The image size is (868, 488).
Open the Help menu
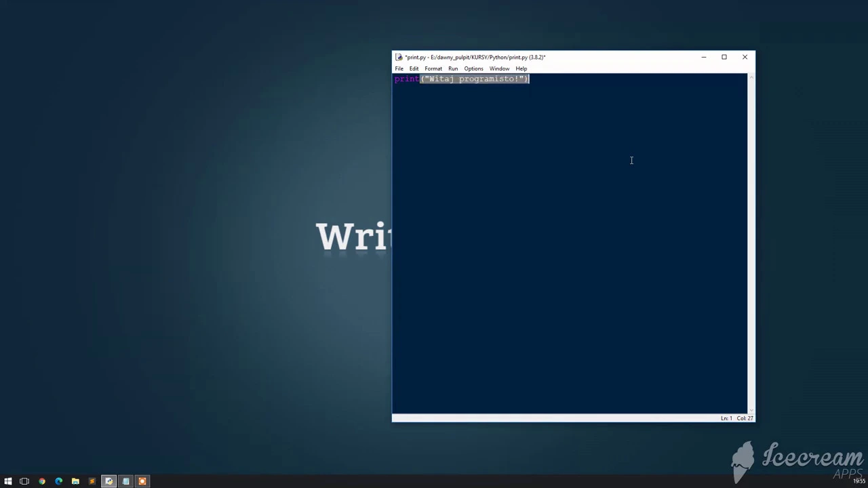pyautogui.click(x=521, y=68)
